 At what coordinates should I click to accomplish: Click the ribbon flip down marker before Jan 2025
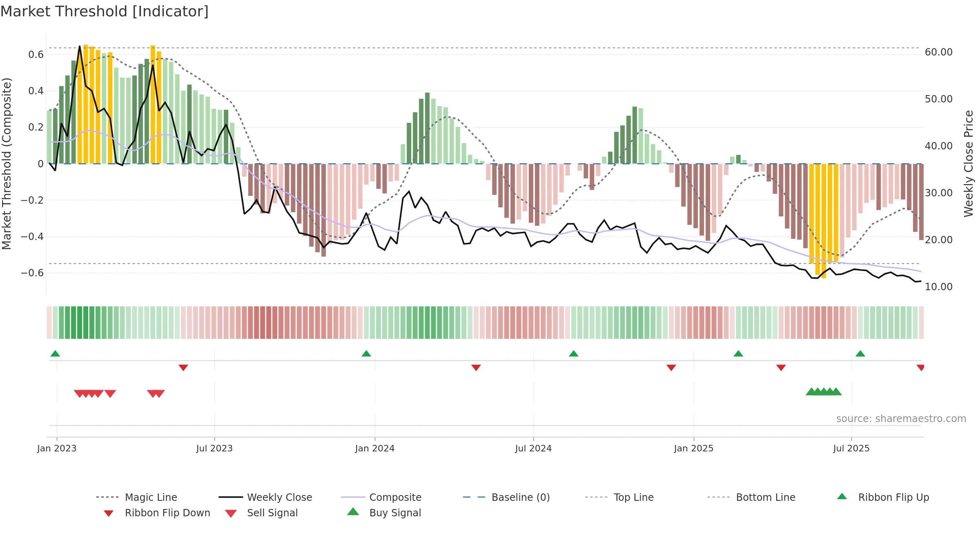(x=671, y=368)
